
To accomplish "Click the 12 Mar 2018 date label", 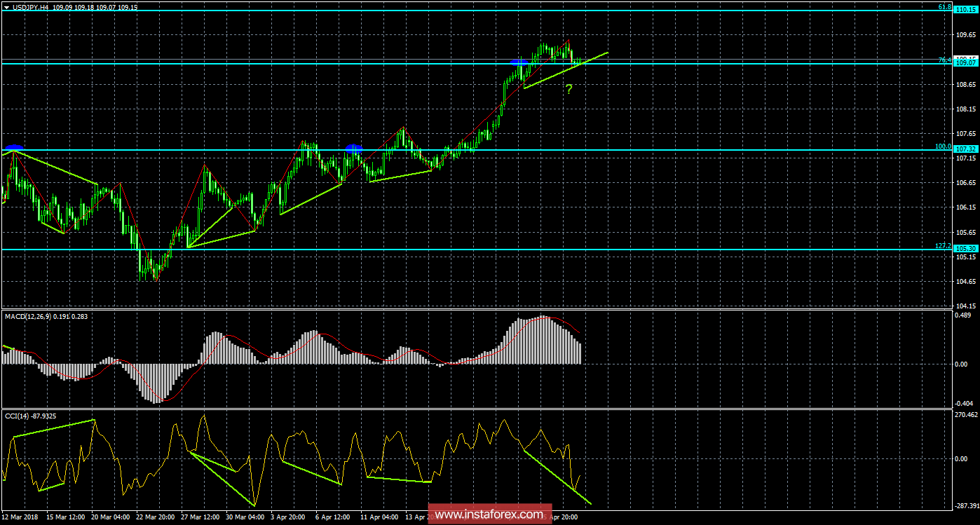I will tap(20, 517).
